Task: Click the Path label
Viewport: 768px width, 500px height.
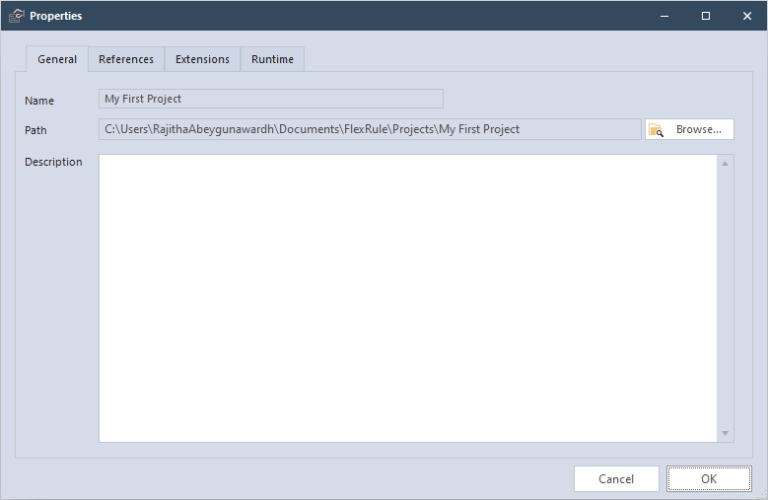Action: (x=36, y=130)
